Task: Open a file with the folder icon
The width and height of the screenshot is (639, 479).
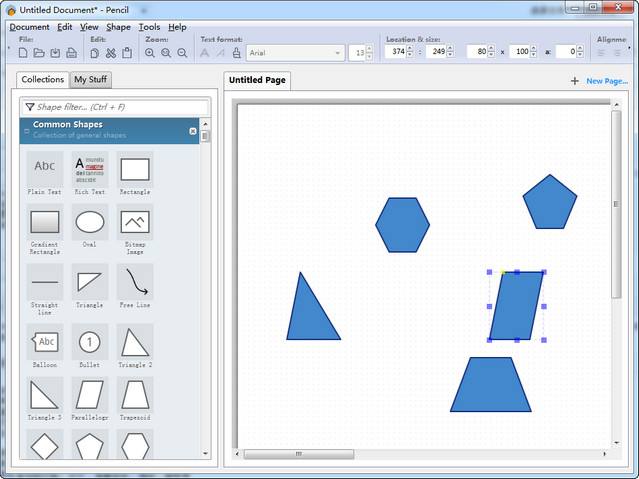Action: point(39,53)
